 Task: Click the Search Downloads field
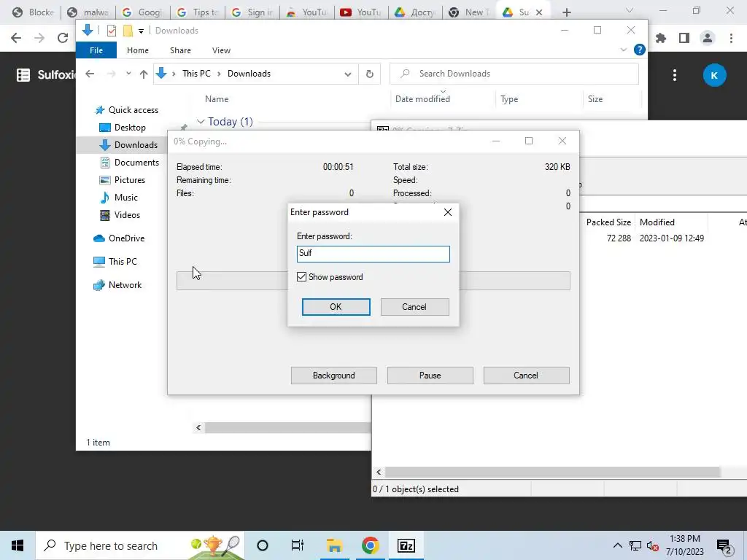point(514,74)
